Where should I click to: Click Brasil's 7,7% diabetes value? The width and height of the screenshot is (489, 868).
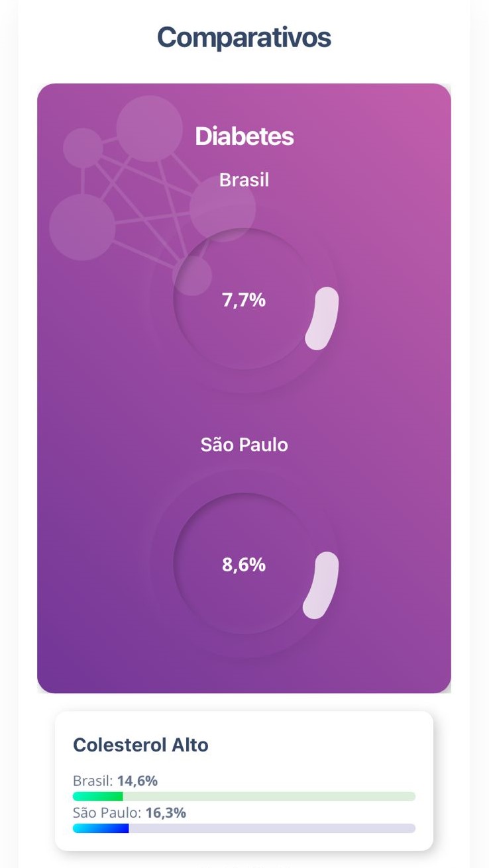click(x=244, y=300)
